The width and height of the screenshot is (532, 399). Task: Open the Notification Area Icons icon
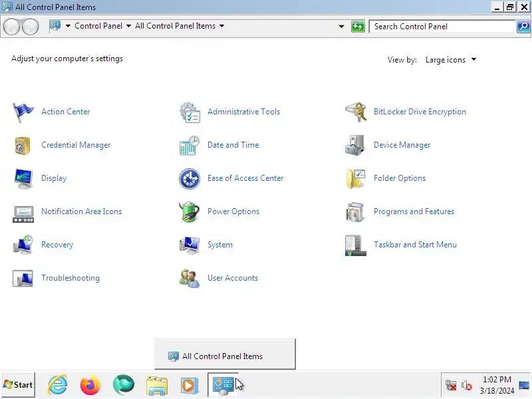[23, 214]
